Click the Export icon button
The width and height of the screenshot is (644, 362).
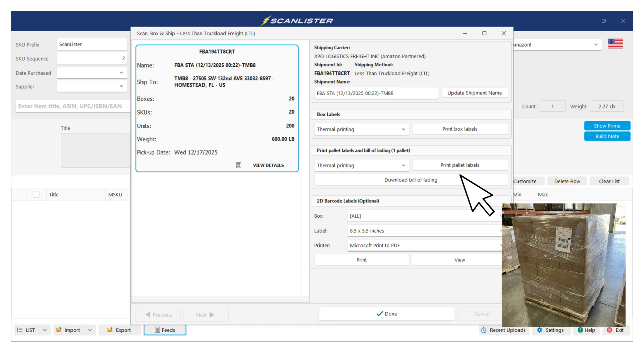pos(110,330)
